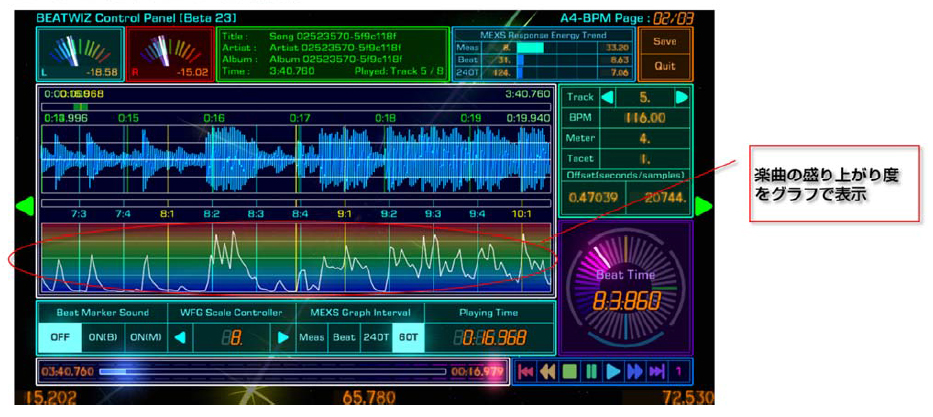The width and height of the screenshot is (933, 417).
Task: Skip to track end with purple button
Action: coord(657,372)
